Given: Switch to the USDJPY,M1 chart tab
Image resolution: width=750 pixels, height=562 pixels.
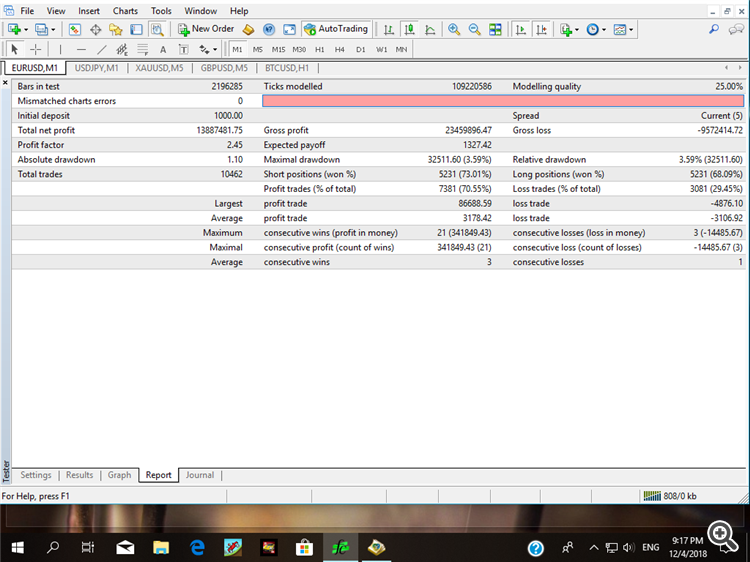Looking at the screenshot, I should tap(97, 68).
